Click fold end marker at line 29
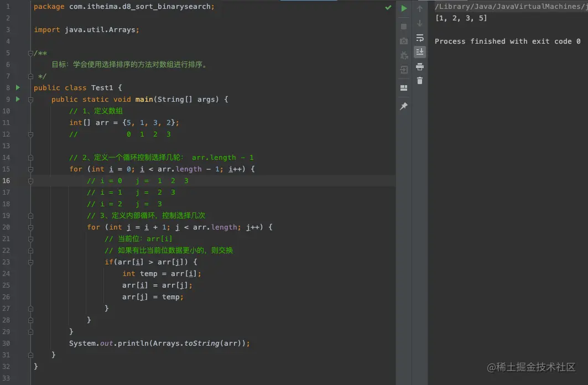588x385 pixels. (31, 332)
